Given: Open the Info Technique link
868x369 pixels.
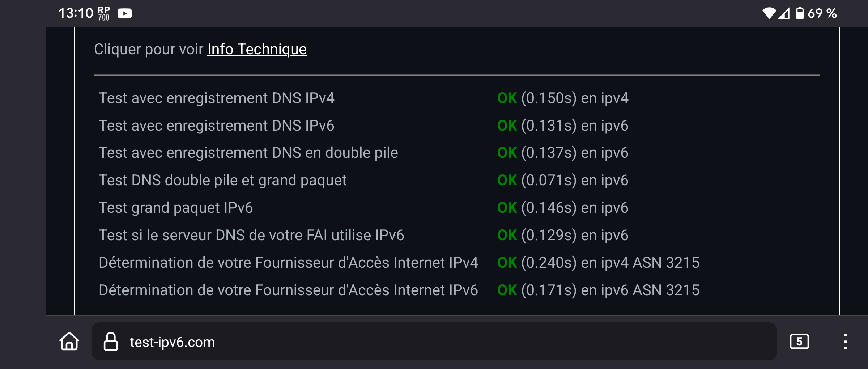Looking at the screenshot, I should (257, 49).
